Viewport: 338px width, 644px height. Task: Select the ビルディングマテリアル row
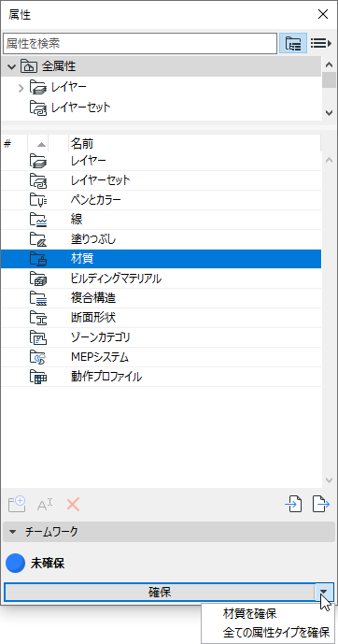tap(161, 279)
